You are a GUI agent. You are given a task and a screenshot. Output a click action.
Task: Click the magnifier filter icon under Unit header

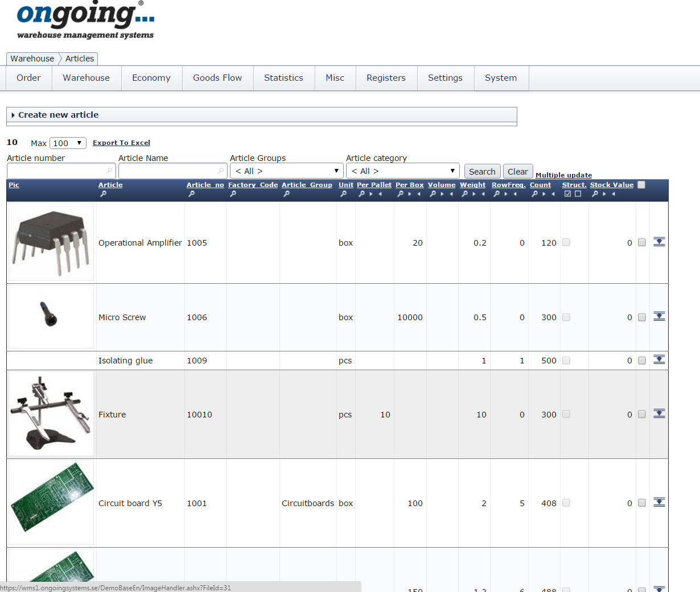(343, 194)
